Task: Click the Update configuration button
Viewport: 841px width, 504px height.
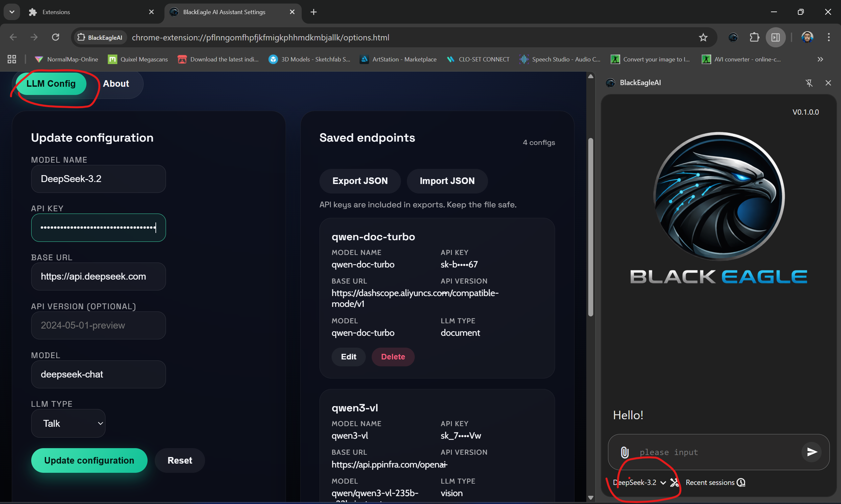Action: pyautogui.click(x=89, y=460)
